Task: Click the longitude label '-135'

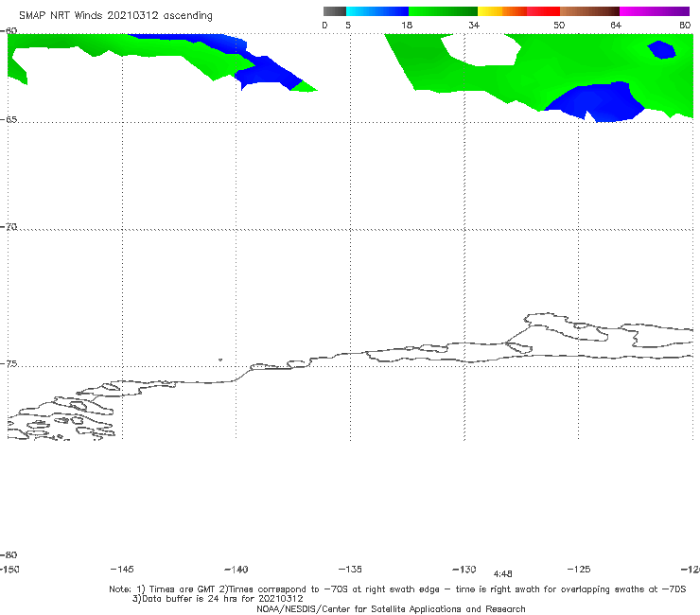Action: click(x=350, y=569)
